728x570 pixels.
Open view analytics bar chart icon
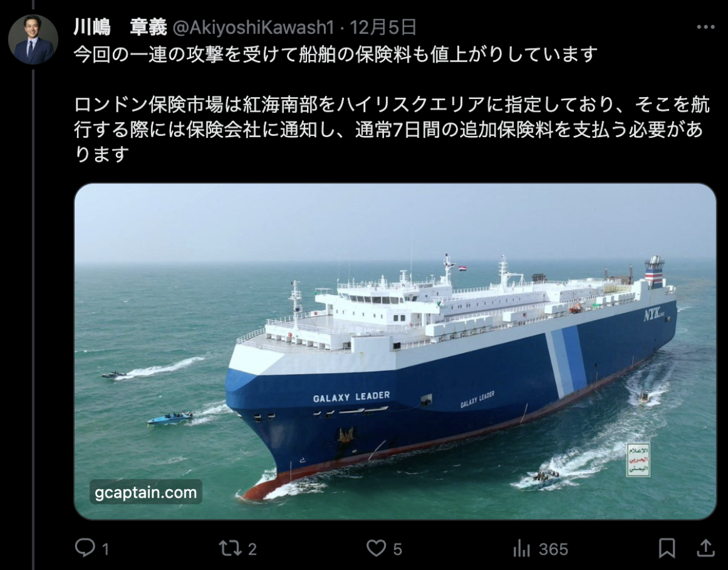point(522,549)
